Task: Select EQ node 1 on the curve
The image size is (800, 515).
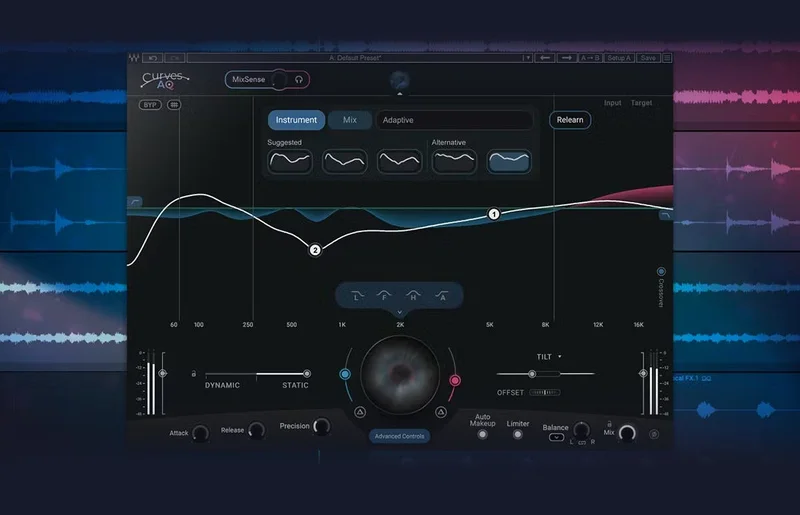Action: coord(493,214)
